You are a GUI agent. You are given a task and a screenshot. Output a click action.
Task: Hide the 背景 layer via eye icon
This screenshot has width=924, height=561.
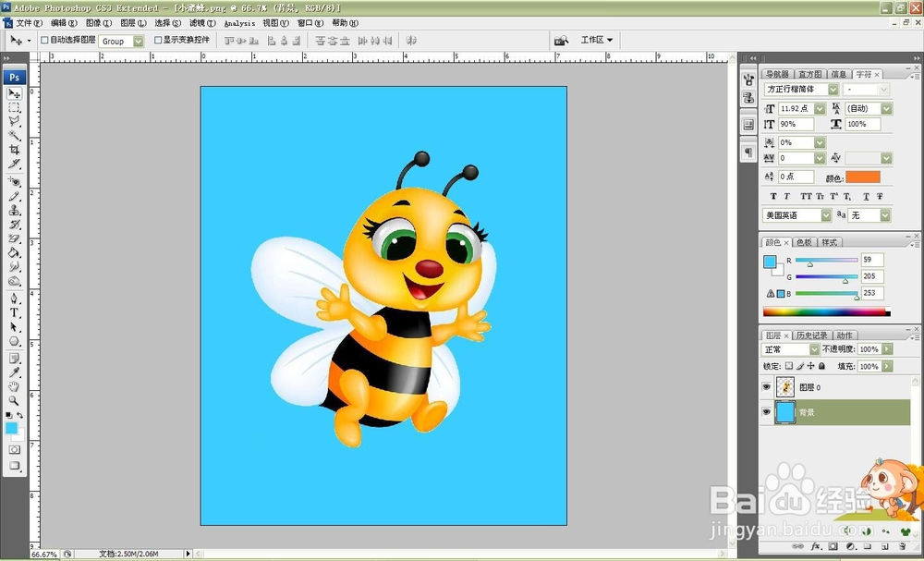[766, 412]
